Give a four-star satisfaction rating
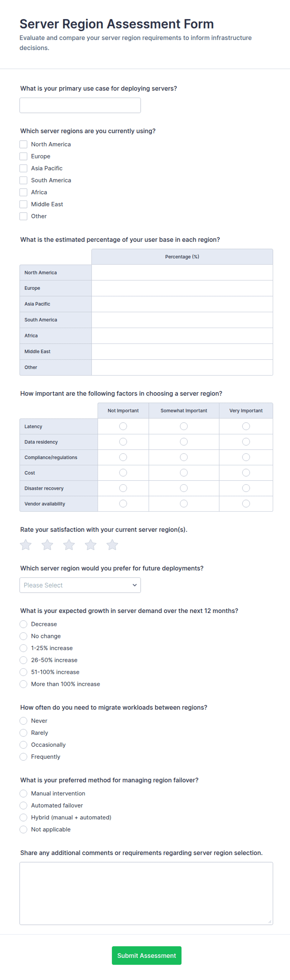This screenshot has width=290, height=980. (90, 545)
